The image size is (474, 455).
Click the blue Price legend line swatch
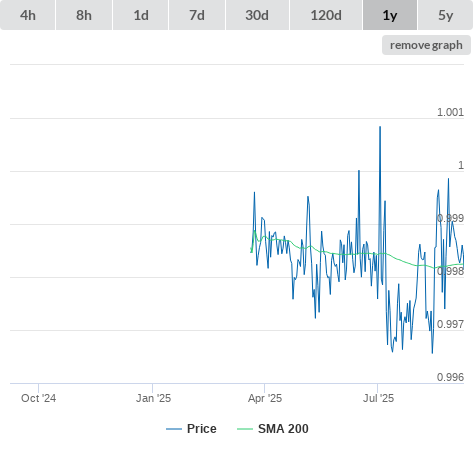tap(174, 429)
